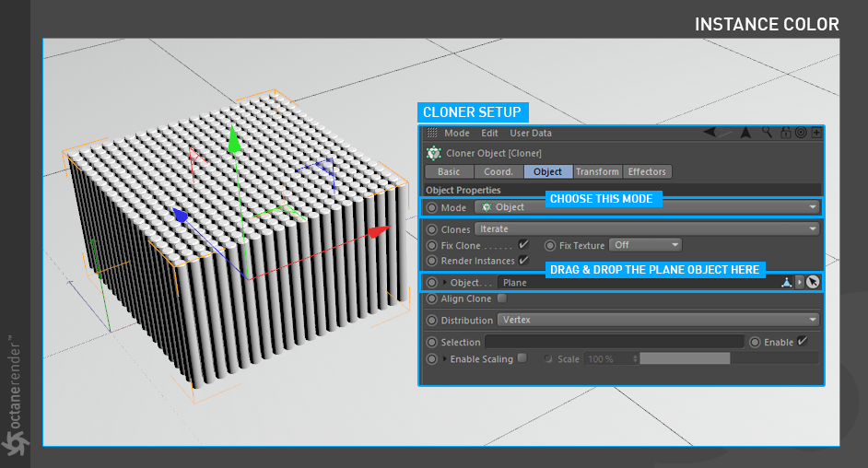Disable the Fix Clone checkbox

(x=523, y=245)
